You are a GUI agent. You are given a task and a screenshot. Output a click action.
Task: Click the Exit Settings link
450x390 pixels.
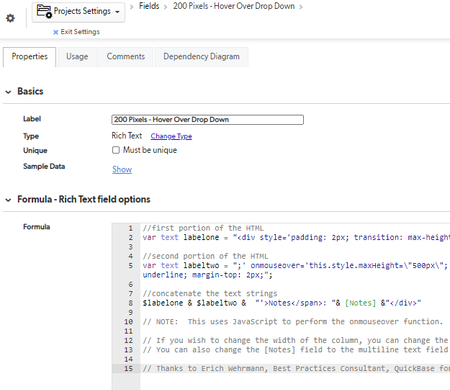tap(80, 32)
